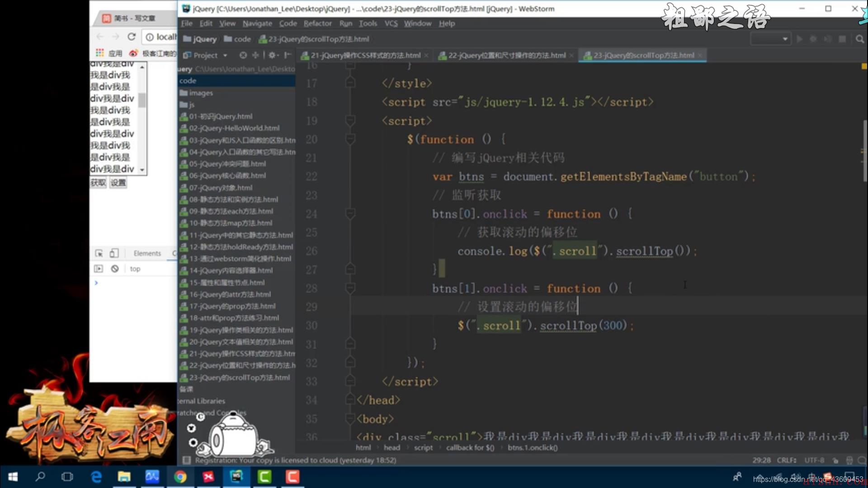
Task: Click the Chrome address bar
Action: [160, 37]
